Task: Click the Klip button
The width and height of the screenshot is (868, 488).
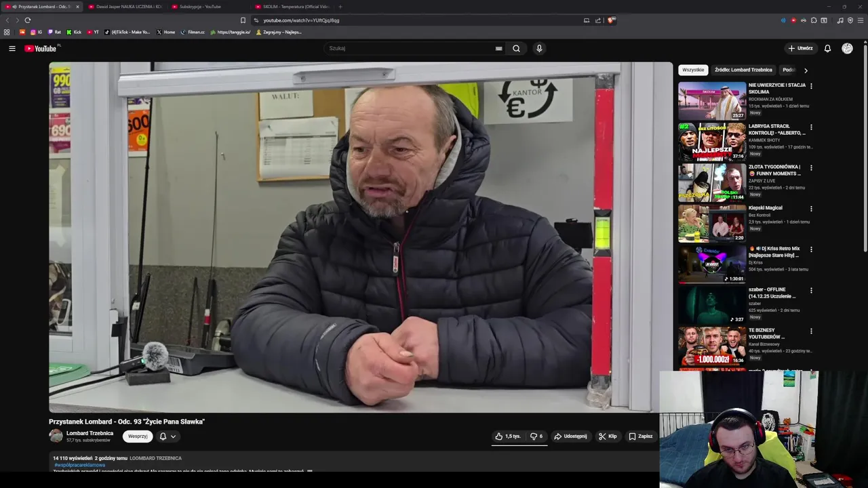Action: [x=608, y=436]
